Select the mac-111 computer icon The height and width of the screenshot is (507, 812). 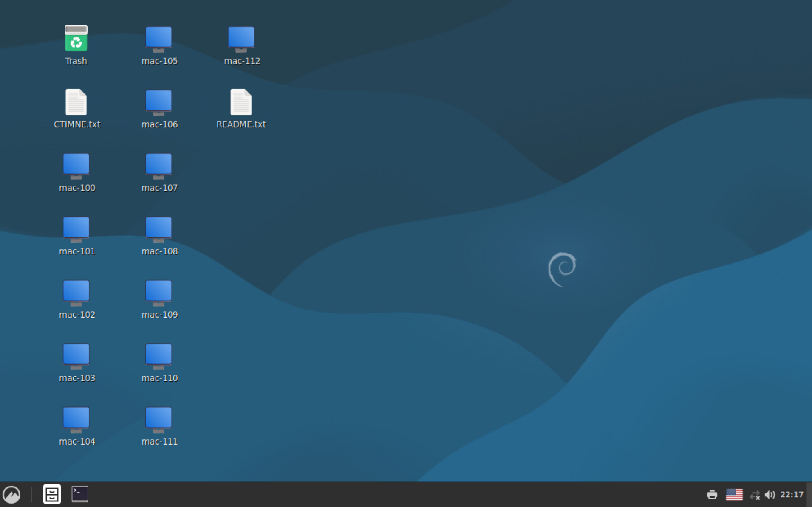159,420
